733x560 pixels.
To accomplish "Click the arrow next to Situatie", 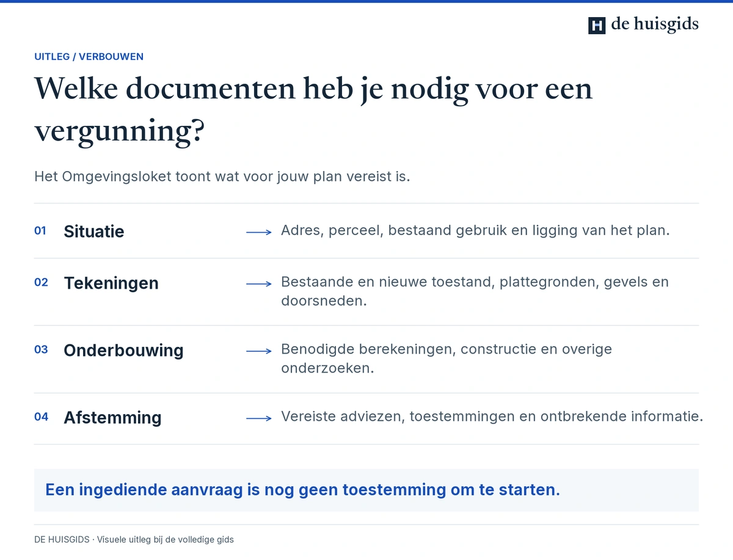I will click(x=259, y=232).
